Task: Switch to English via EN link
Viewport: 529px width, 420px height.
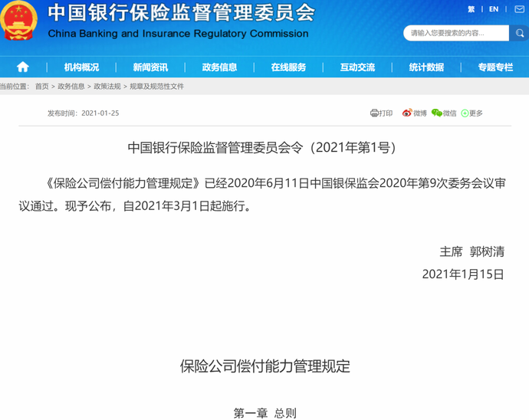Action: coord(494,9)
